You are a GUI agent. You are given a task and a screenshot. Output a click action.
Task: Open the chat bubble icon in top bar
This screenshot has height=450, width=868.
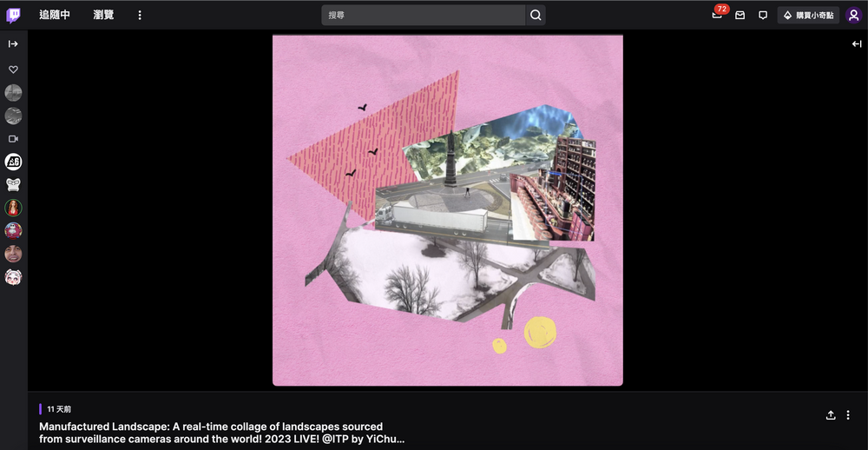click(763, 16)
